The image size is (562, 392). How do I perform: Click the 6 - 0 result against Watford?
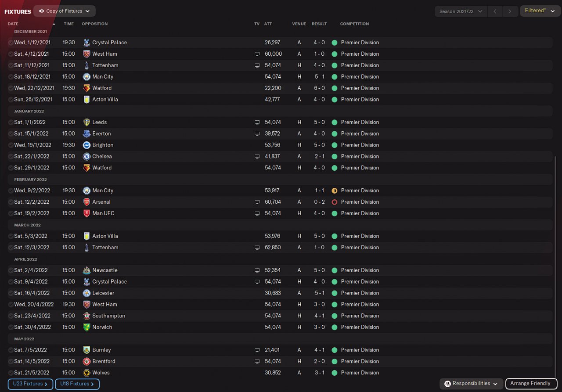pos(319,88)
